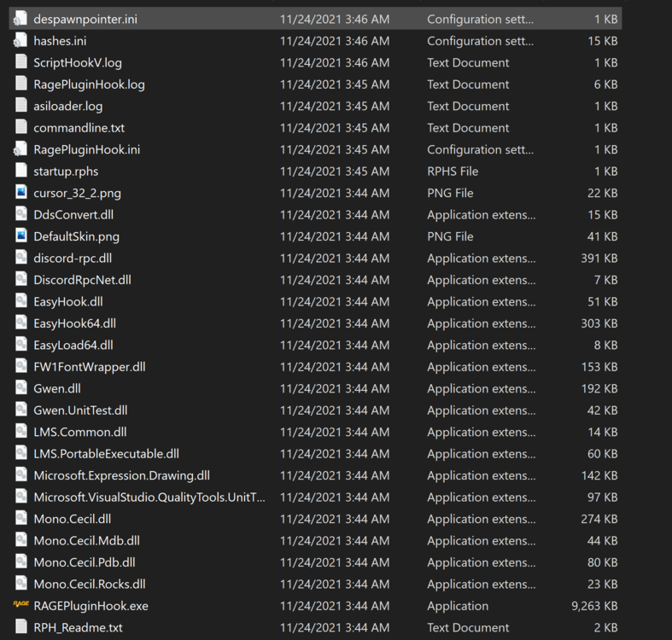Click the FW1FontWrapper.dll file icon
The height and width of the screenshot is (640, 672).
[21, 367]
